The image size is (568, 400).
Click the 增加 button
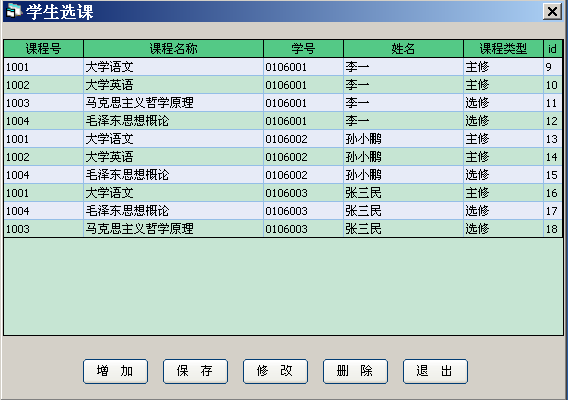point(115,371)
